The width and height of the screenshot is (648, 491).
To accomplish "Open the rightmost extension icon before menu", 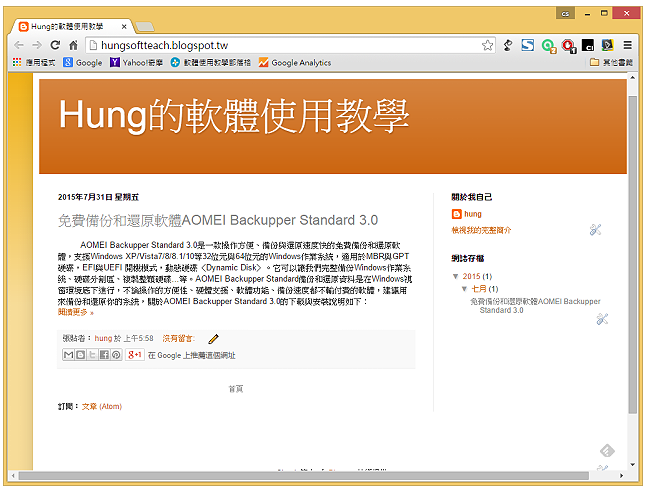I will click(608, 45).
